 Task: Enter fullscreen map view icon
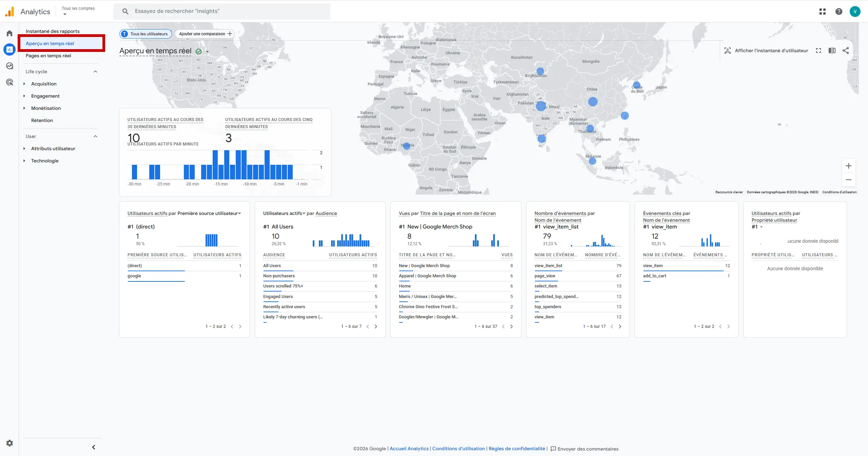818,51
